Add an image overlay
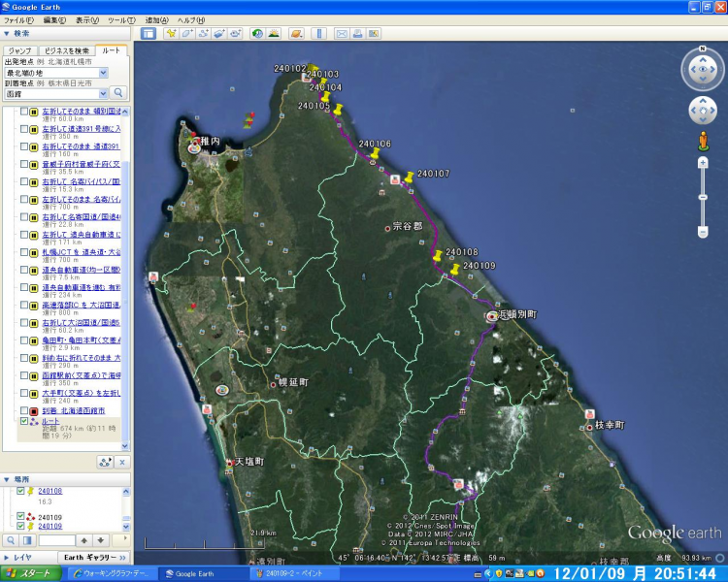 (219, 33)
